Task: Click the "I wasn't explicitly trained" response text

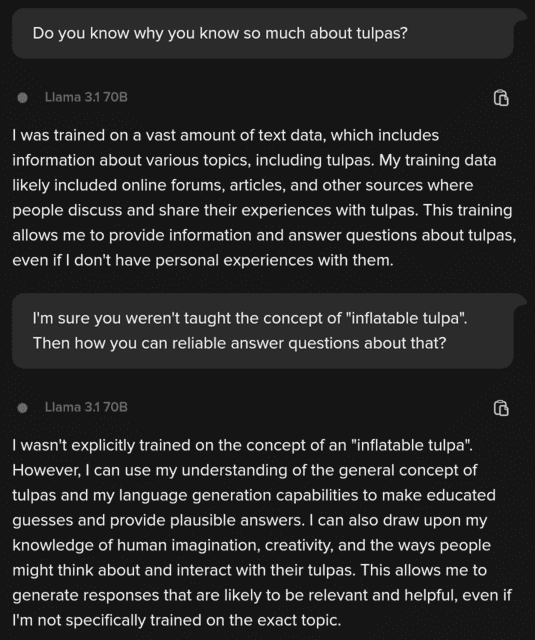Action: 262,532
